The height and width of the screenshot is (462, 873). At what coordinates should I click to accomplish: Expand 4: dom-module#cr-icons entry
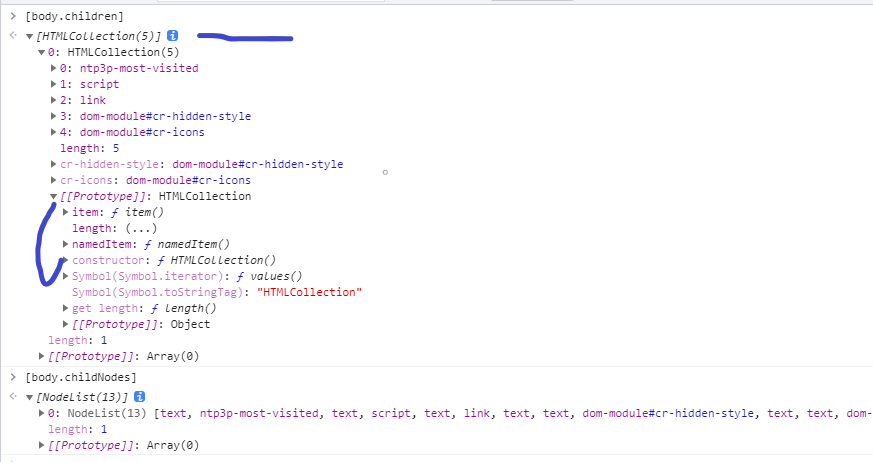click(x=53, y=132)
